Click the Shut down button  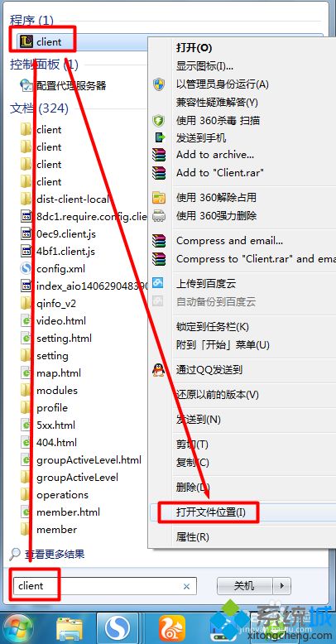click(244, 586)
